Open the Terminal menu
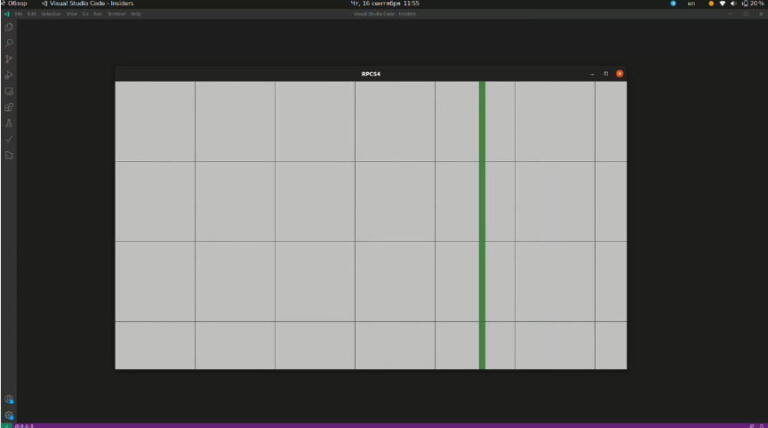Viewport: 768px width, 428px height. point(117,14)
